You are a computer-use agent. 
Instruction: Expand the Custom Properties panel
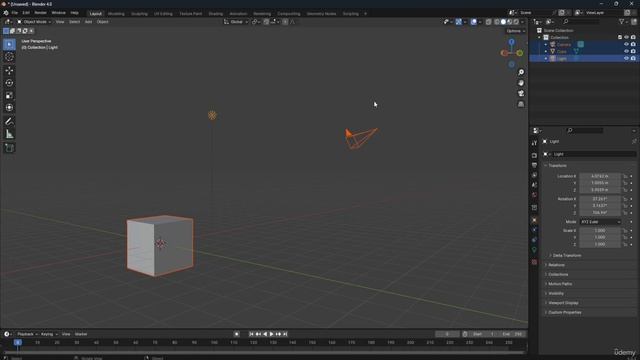[x=564, y=312]
